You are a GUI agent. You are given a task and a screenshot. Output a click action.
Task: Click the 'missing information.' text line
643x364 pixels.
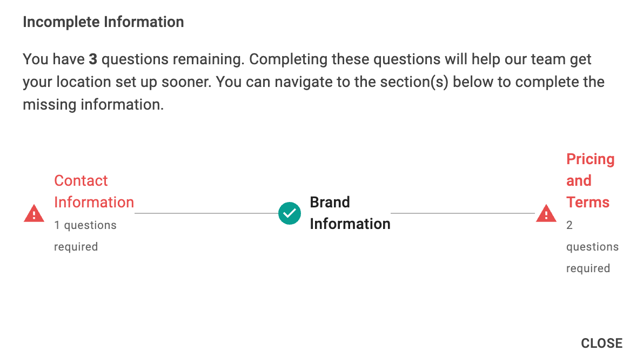[x=93, y=105]
